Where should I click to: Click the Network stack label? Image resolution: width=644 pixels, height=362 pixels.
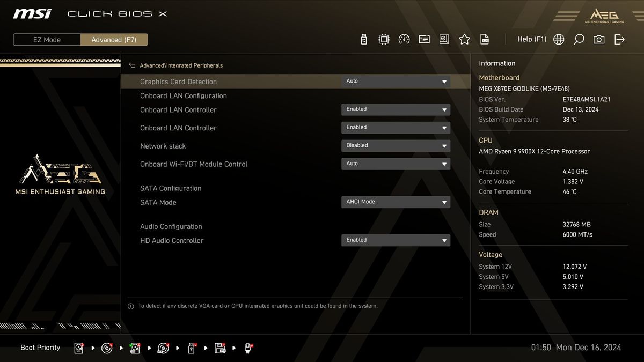pos(163,146)
